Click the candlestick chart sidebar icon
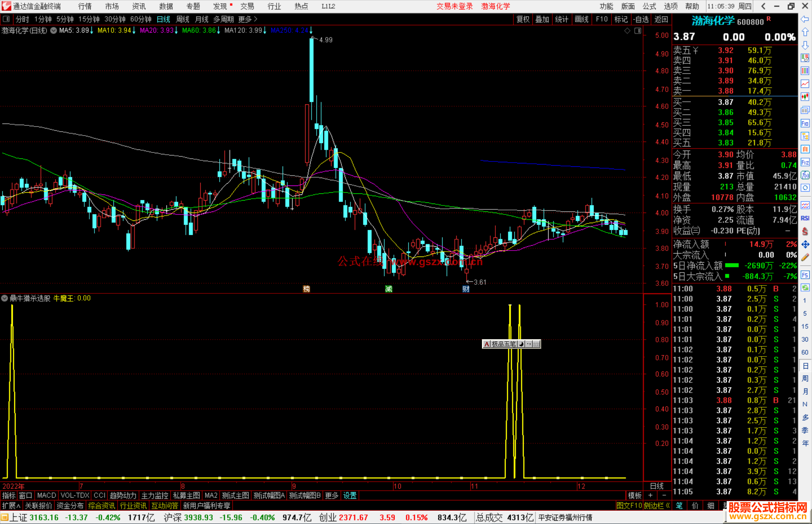The height and width of the screenshot is (524, 812). click(805, 97)
